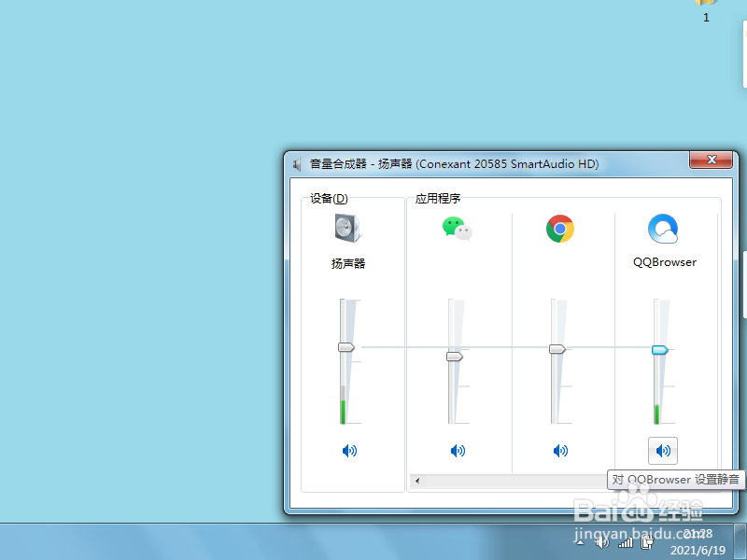Mute the QQBrowser application
747x560 pixels.
point(663,451)
